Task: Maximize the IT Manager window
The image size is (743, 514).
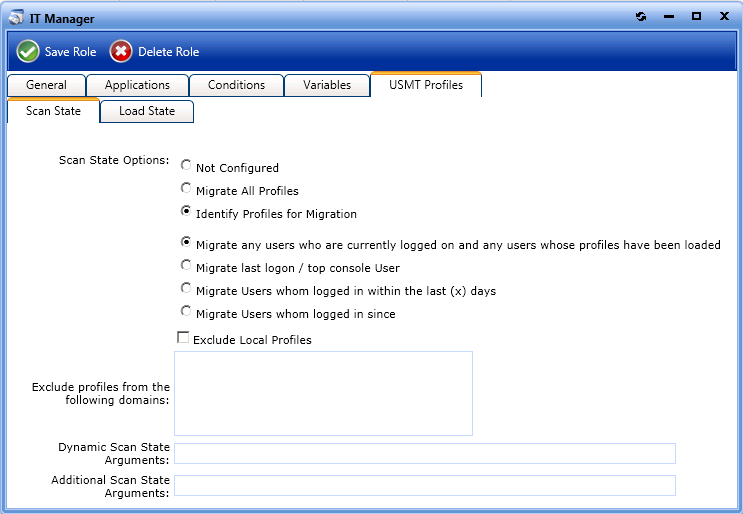Action: point(696,16)
